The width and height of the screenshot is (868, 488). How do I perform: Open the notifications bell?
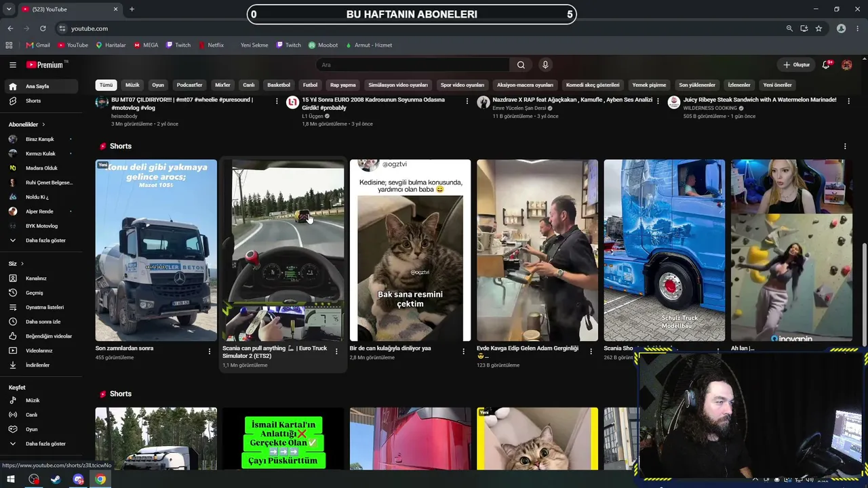(826, 65)
